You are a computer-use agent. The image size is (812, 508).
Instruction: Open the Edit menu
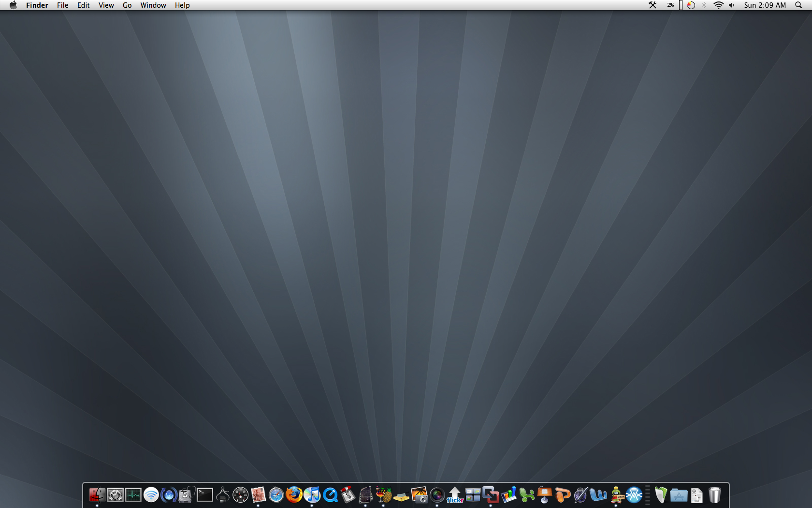tap(84, 5)
